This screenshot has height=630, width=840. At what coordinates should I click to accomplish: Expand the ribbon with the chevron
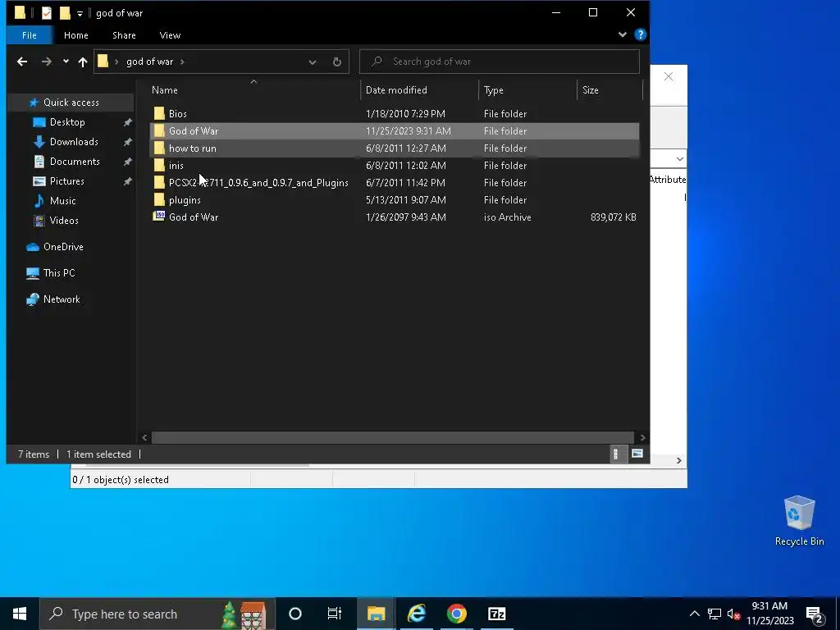pyautogui.click(x=622, y=34)
